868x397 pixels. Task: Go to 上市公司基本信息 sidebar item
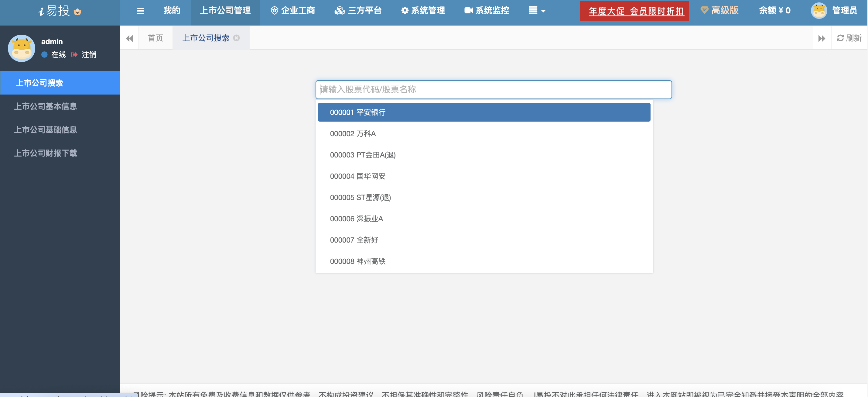coord(46,106)
